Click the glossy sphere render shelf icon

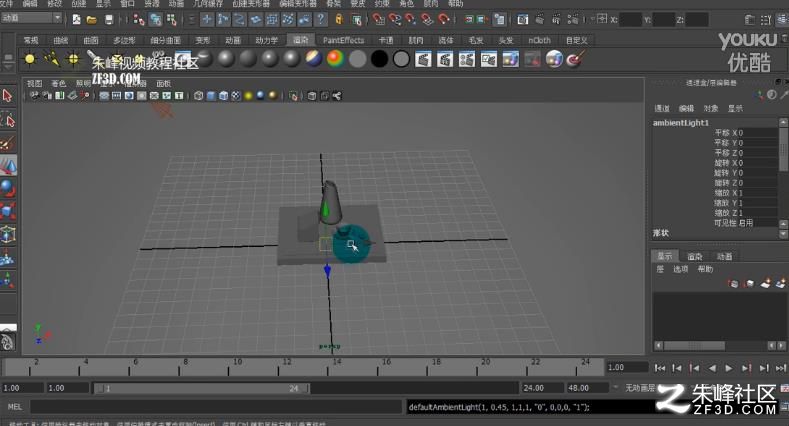tap(554, 59)
